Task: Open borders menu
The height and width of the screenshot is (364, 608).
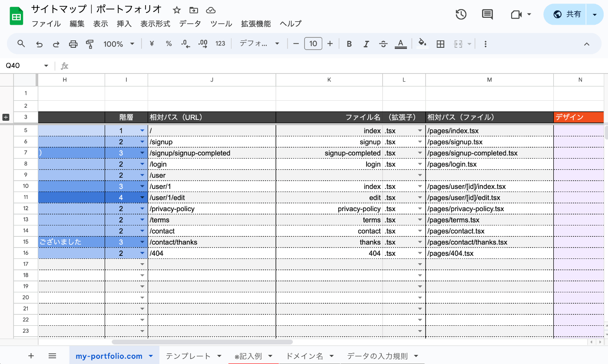Action: pyautogui.click(x=440, y=43)
